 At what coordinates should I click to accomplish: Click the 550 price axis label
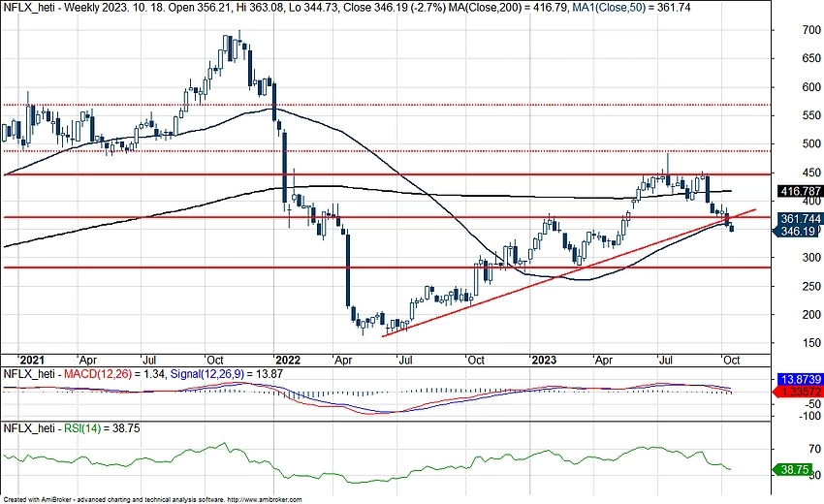click(x=811, y=115)
